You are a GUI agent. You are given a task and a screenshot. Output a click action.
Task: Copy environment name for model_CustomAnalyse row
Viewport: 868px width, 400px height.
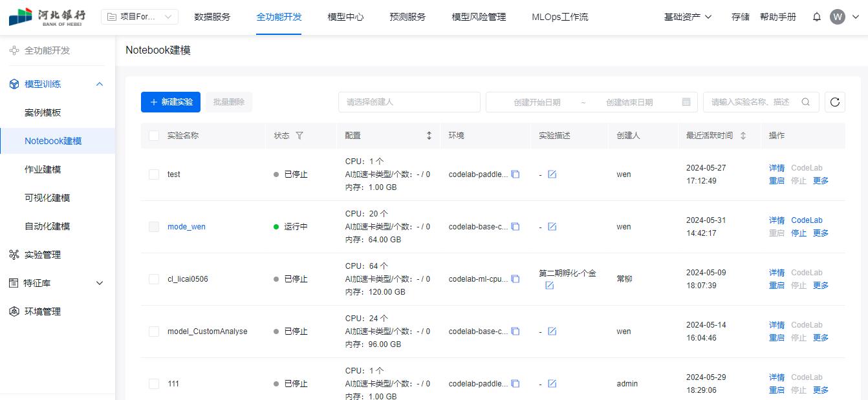[515, 332]
